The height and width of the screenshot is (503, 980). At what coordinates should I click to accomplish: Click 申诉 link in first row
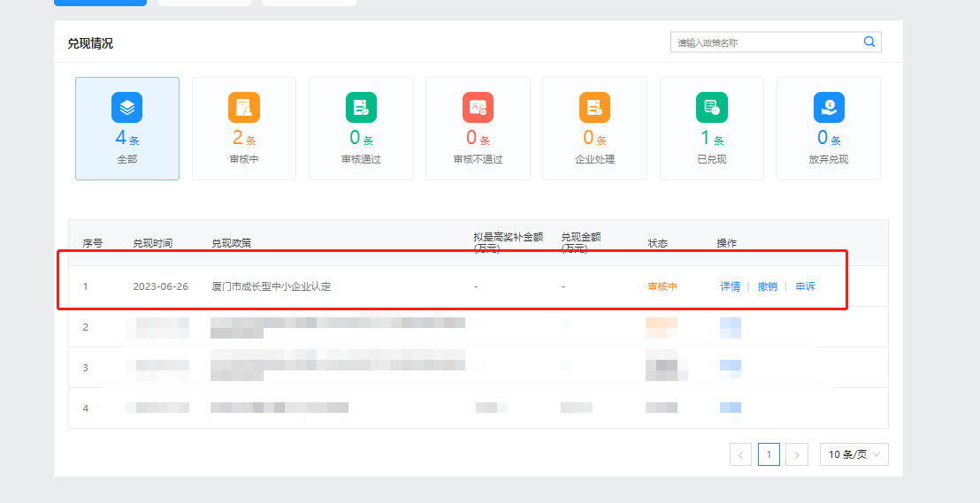click(805, 286)
